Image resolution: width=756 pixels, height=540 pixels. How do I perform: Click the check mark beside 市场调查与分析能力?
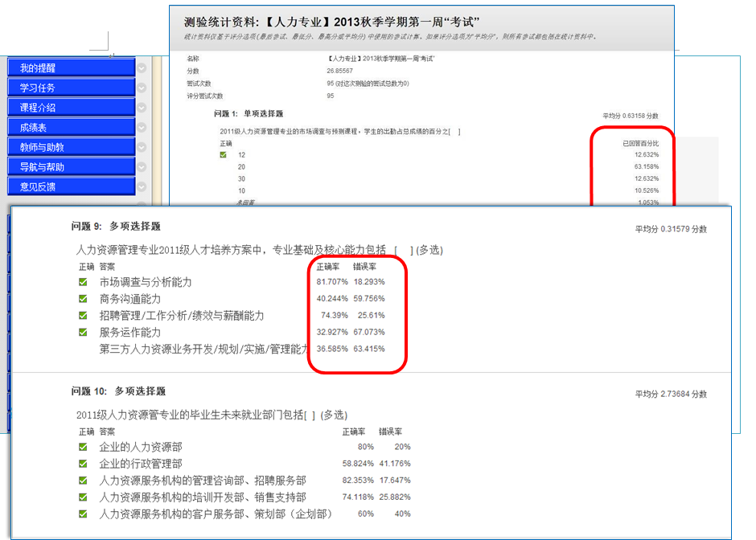tap(83, 282)
